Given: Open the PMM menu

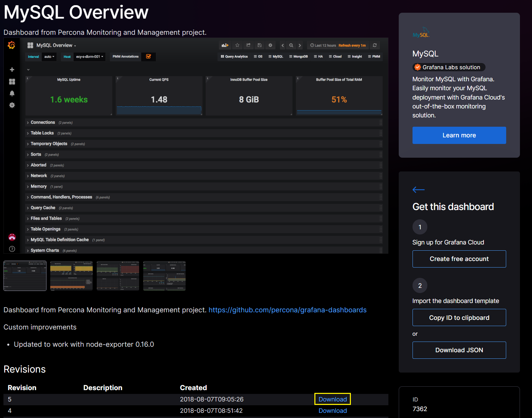Looking at the screenshot, I should point(374,56).
